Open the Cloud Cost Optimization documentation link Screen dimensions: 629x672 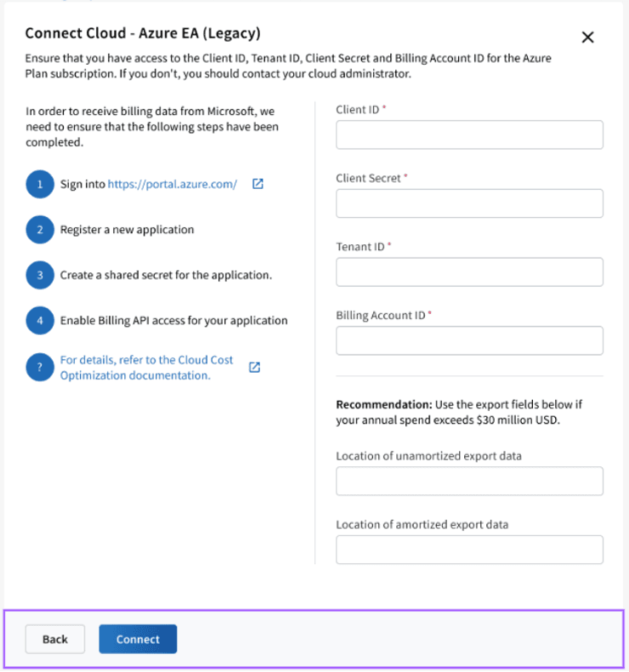pyautogui.click(x=146, y=367)
